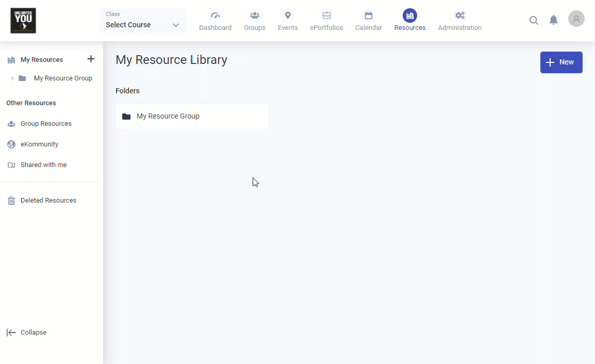
Task: Select the Administration menu label
Action: click(460, 28)
